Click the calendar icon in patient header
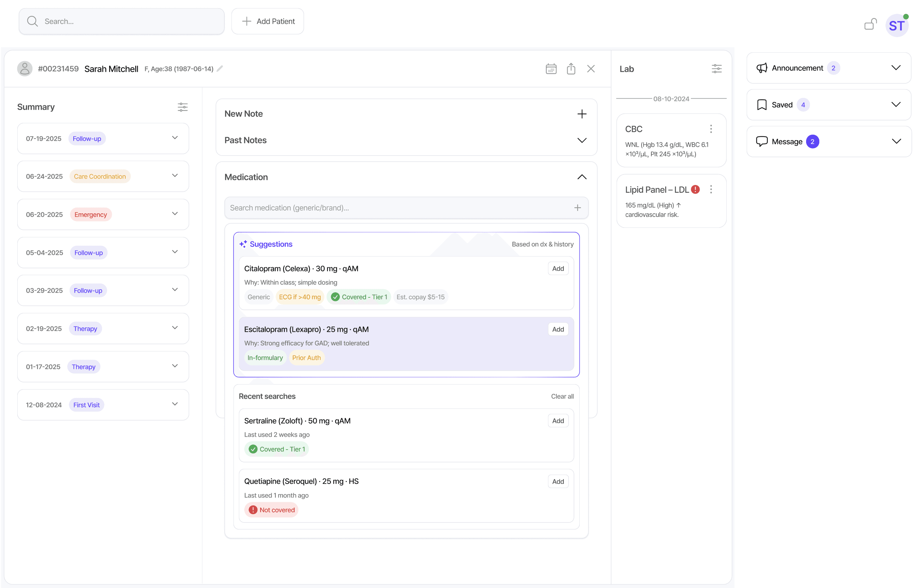 551,69
